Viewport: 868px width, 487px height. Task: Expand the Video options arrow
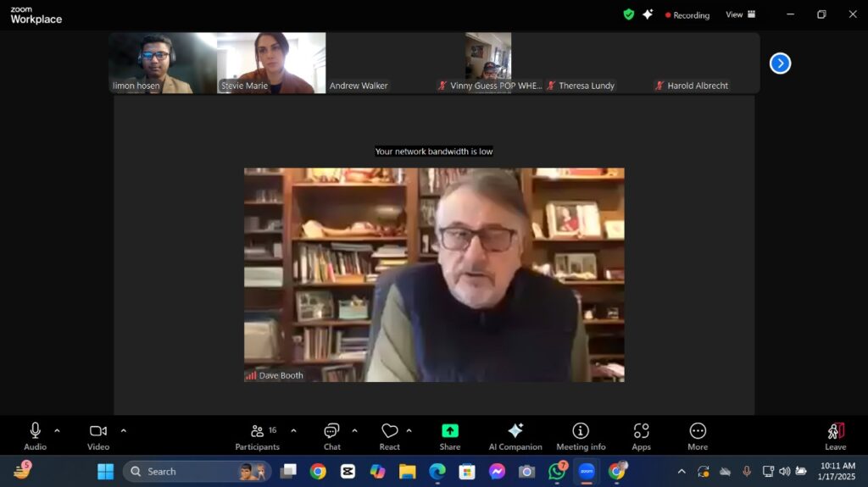123,430
